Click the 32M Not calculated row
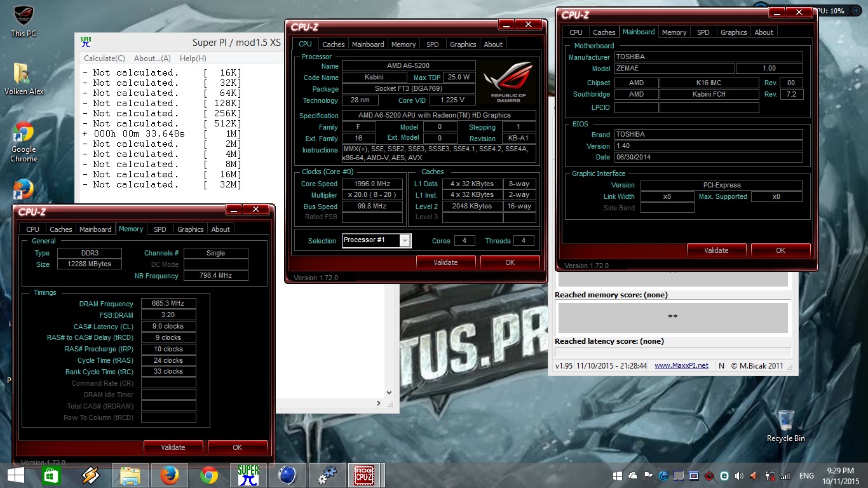Screen dimensions: 868x488 coord(162,184)
